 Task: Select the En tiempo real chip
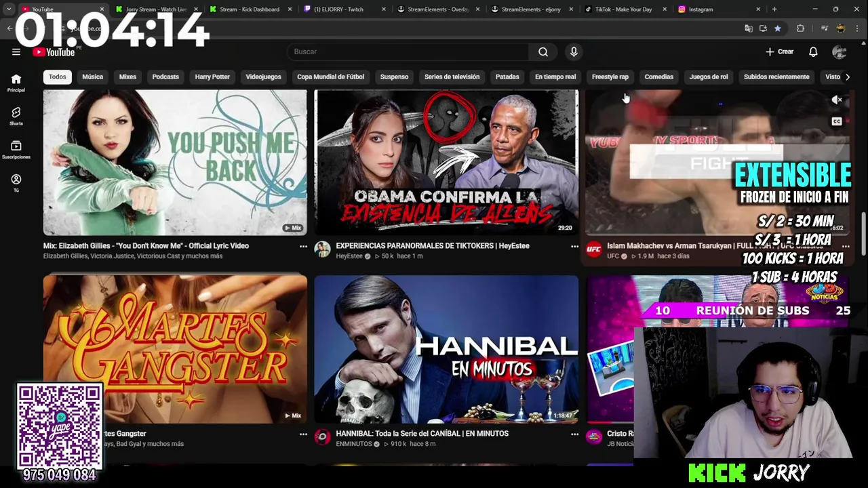tap(555, 77)
